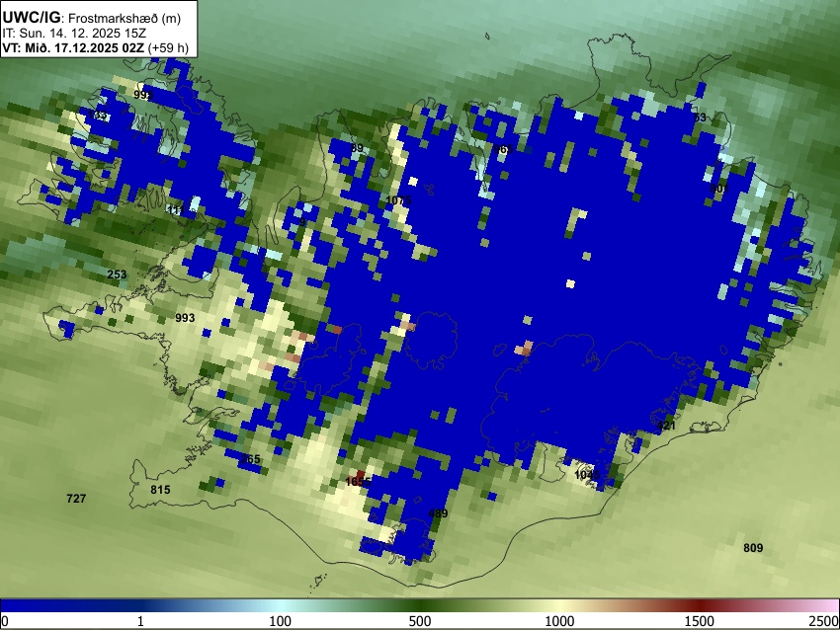This screenshot has width=840, height=630.
Task: Click the 1500 tick on the colour scale
Action: tap(700, 621)
